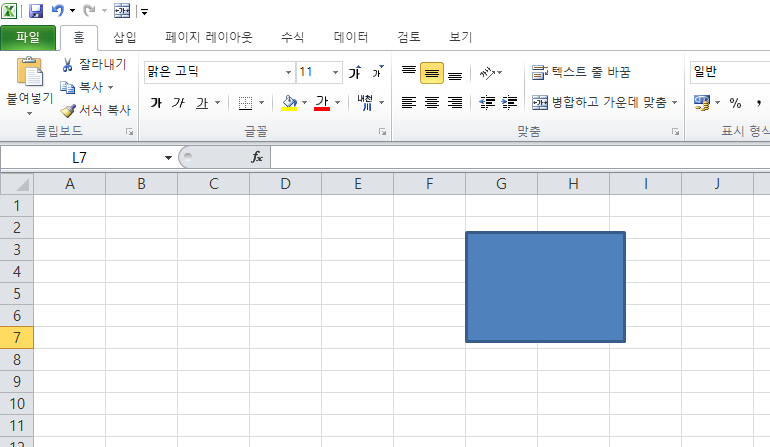Click the Increase font size icon
Image resolution: width=770 pixels, height=447 pixels.
(x=355, y=72)
